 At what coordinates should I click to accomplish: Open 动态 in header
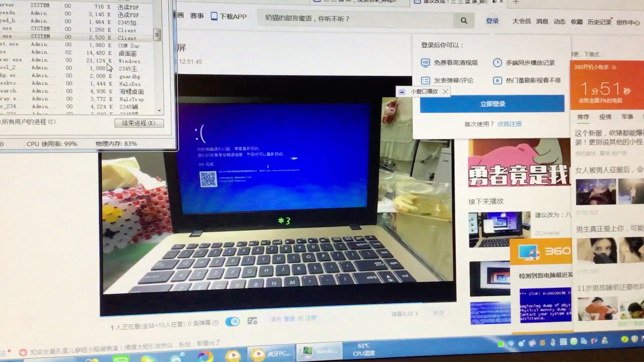pos(559,22)
